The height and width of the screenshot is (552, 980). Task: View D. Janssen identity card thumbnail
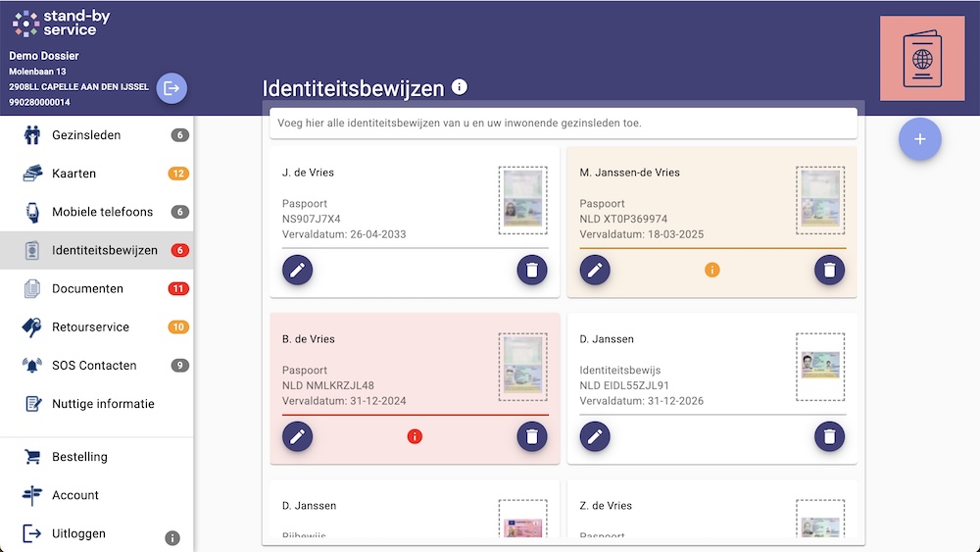click(x=820, y=367)
